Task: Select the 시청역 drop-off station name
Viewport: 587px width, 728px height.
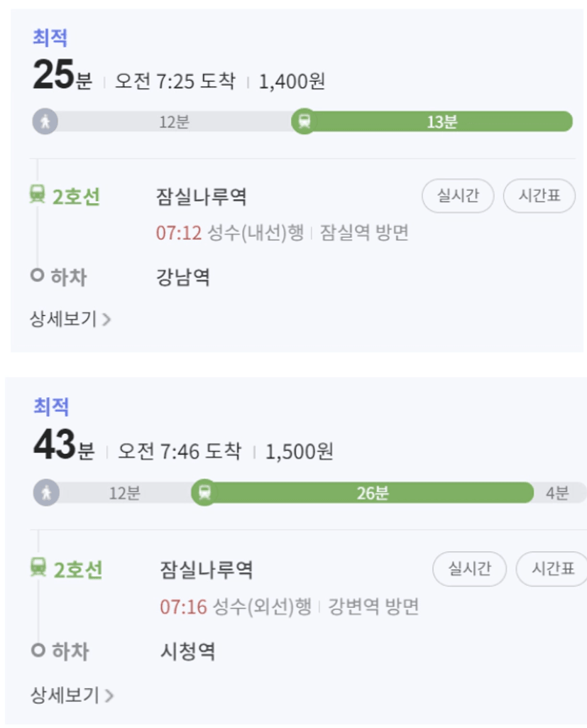Action: tap(187, 651)
